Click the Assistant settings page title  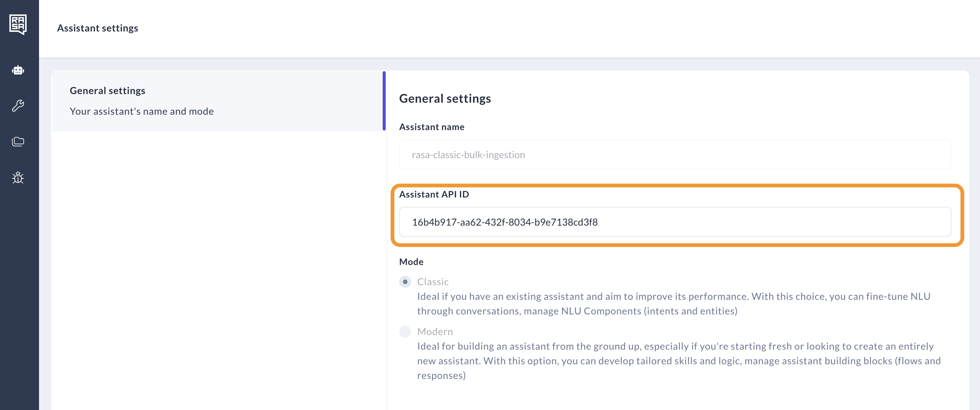point(98,28)
